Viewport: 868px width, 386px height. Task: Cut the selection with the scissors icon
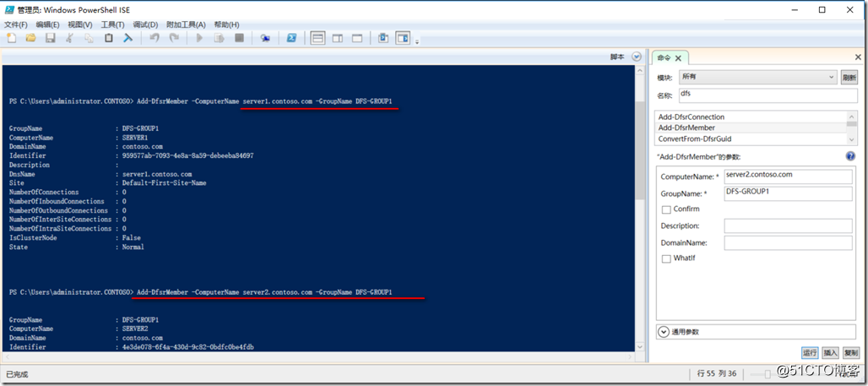click(x=70, y=38)
